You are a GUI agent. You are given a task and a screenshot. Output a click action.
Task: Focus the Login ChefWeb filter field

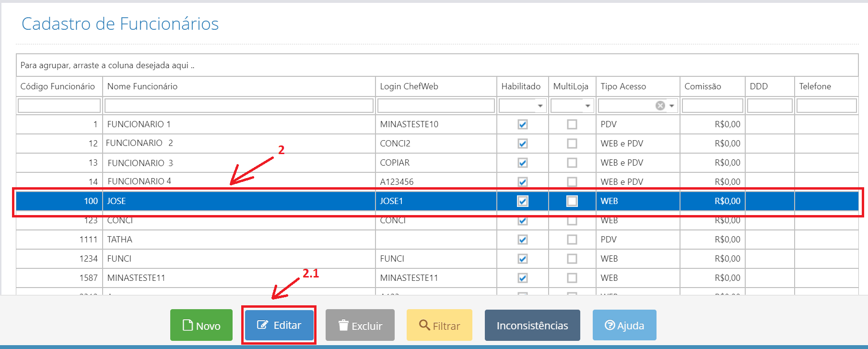[436, 106]
